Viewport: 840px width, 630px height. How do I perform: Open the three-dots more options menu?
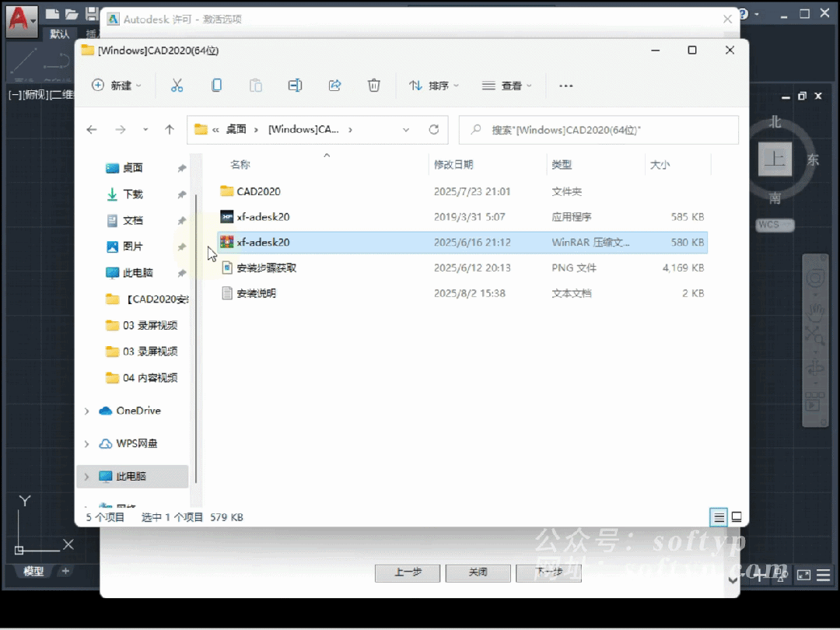(x=565, y=86)
